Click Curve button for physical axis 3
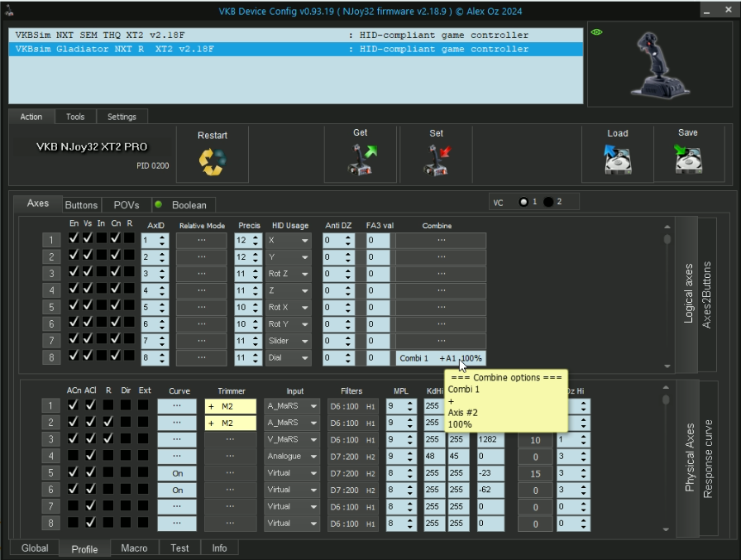 coord(177,439)
